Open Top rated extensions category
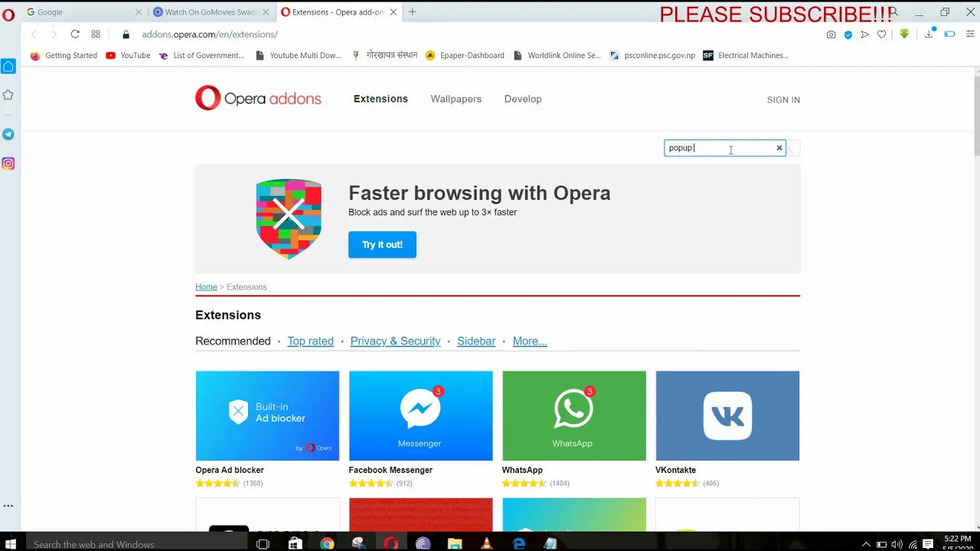980x551 pixels. click(x=310, y=341)
